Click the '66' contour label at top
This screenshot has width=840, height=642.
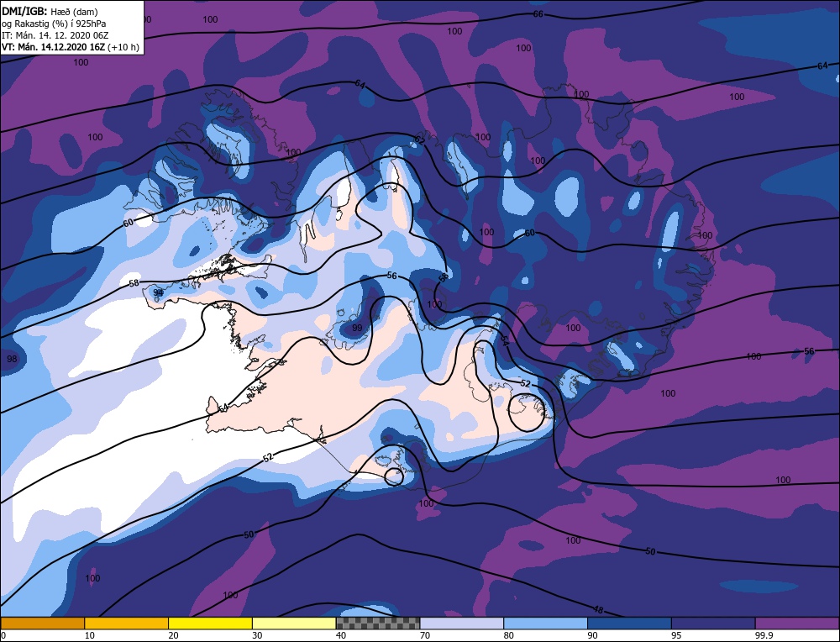[538, 14]
